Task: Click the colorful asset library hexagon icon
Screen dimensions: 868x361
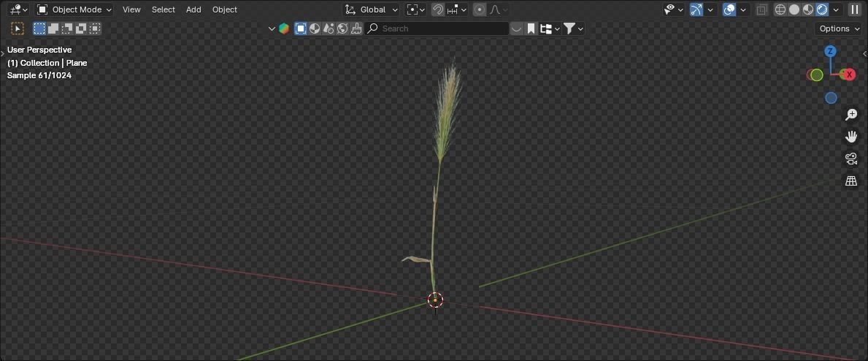Action: click(284, 28)
